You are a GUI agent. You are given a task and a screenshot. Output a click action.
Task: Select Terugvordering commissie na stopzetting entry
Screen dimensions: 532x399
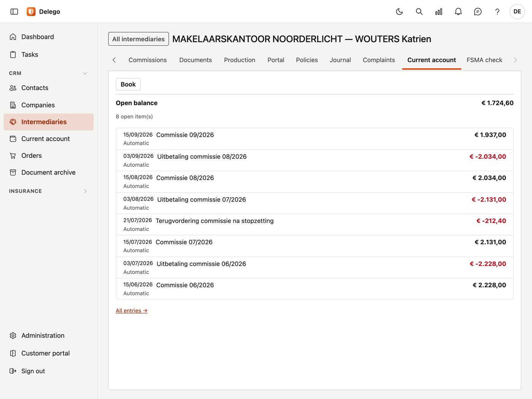click(315, 225)
